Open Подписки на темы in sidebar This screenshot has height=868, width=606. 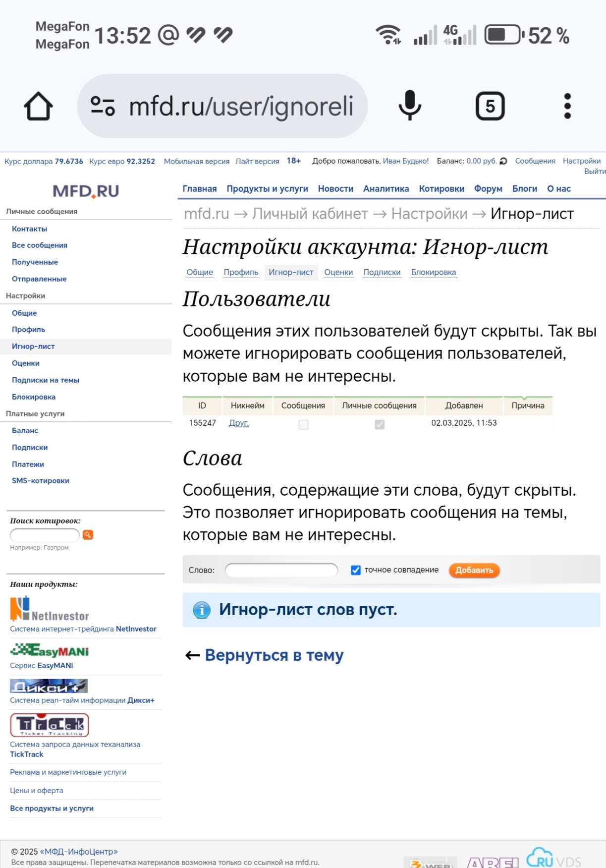46,380
